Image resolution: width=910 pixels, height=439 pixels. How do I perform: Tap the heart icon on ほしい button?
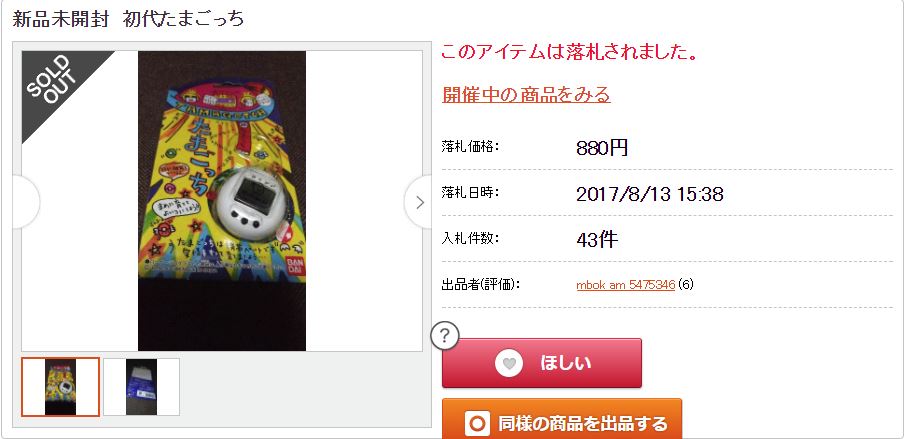(x=509, y=364)
